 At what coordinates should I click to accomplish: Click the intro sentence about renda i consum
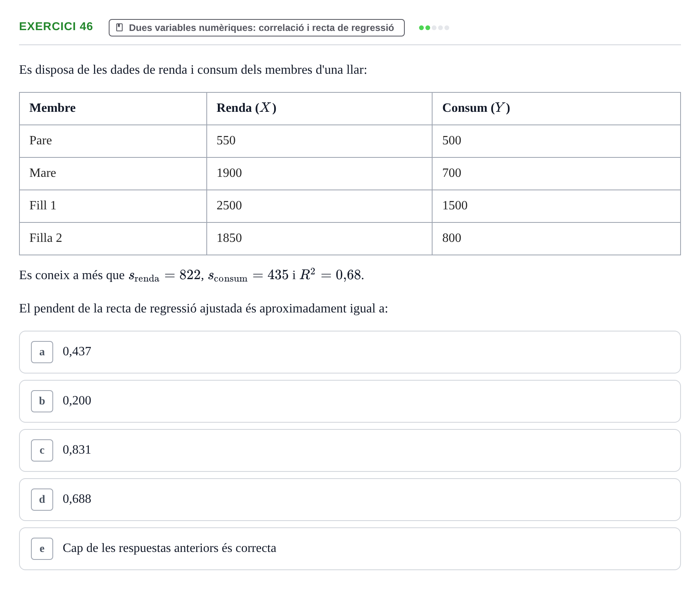click(193, 70)
